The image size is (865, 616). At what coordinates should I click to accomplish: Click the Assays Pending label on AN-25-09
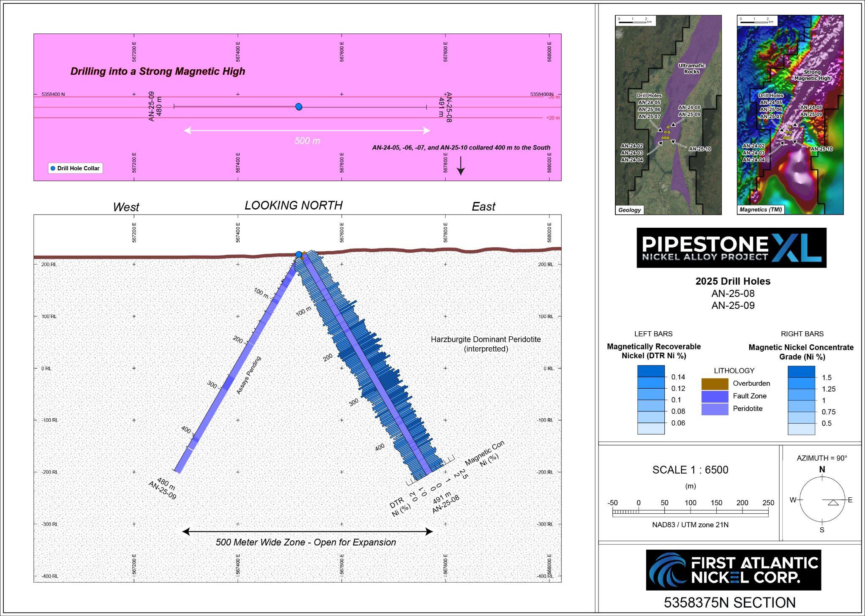[x=248, y=375]
